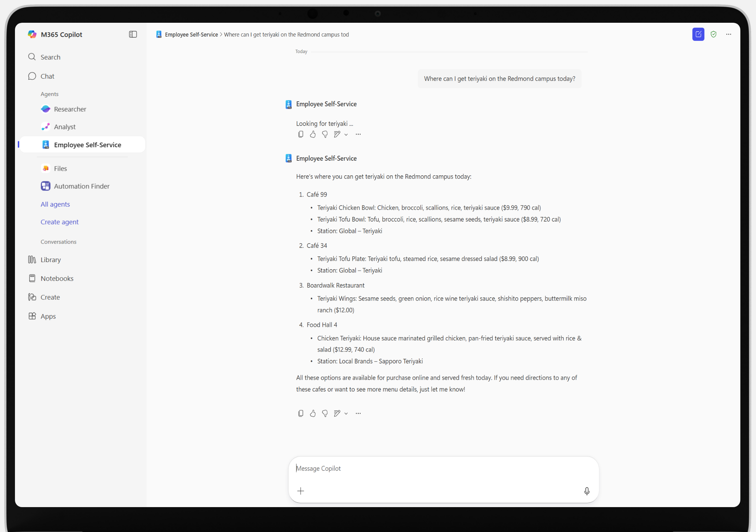Viewport: 756px width, 532px height.
Task: Open the Notebooks section
Action: click(x=57, y=278)
